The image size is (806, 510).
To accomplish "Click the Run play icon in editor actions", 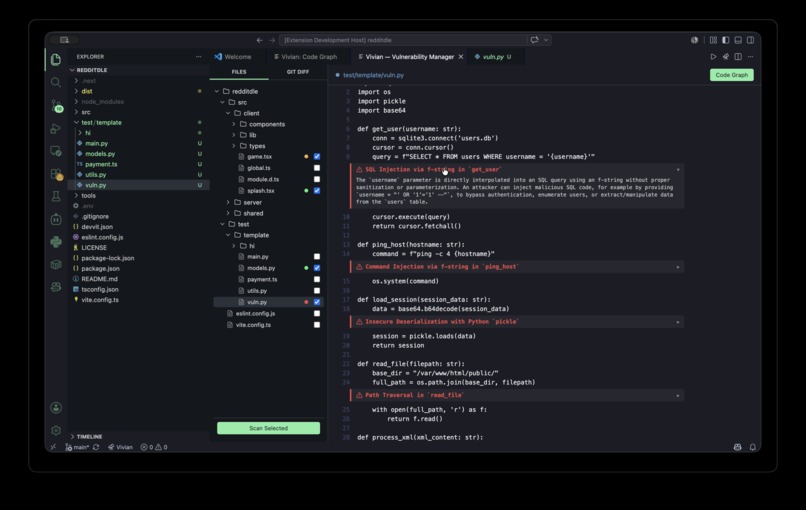I will [x=713, y=57].
